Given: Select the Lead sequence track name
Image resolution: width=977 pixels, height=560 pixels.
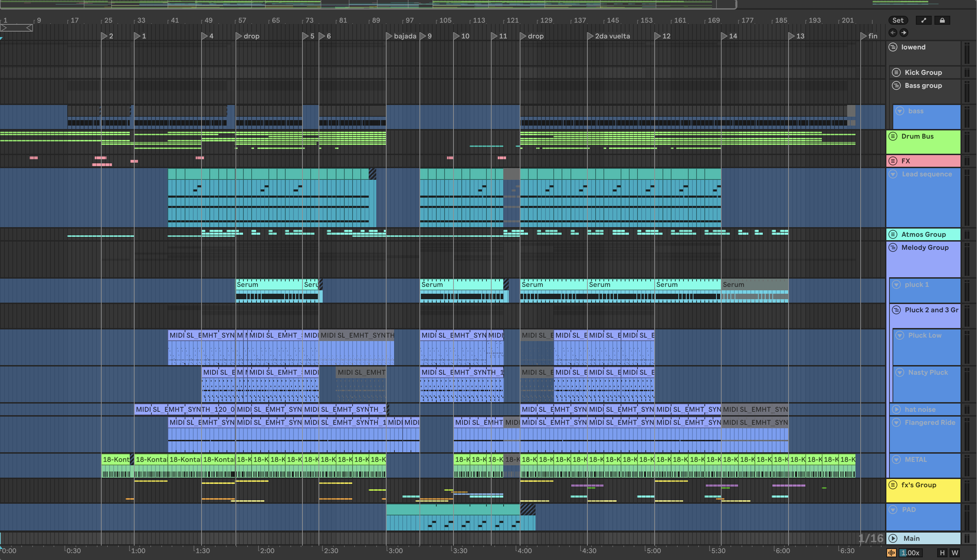Looking at the screenshot, I should [x=927, y=174].
